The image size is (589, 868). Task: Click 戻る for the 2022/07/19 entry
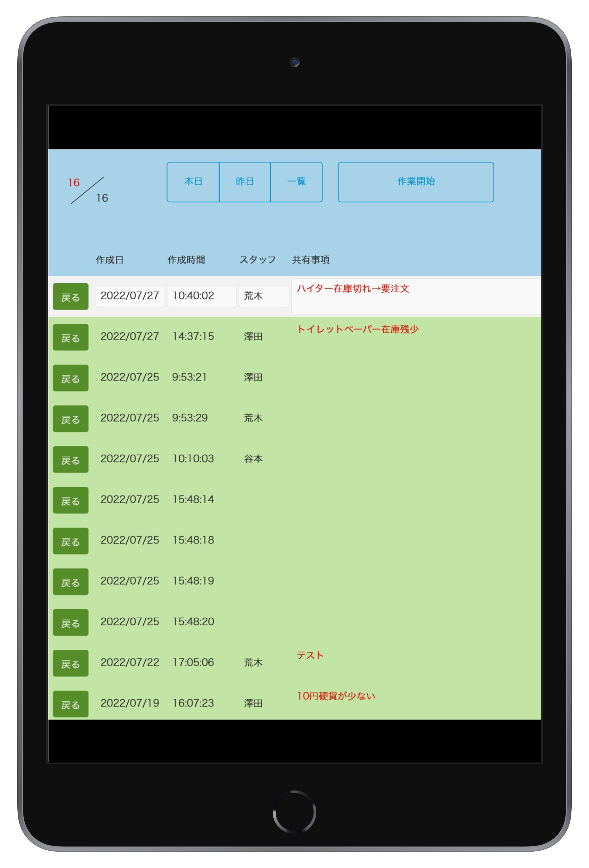(71, 704)
